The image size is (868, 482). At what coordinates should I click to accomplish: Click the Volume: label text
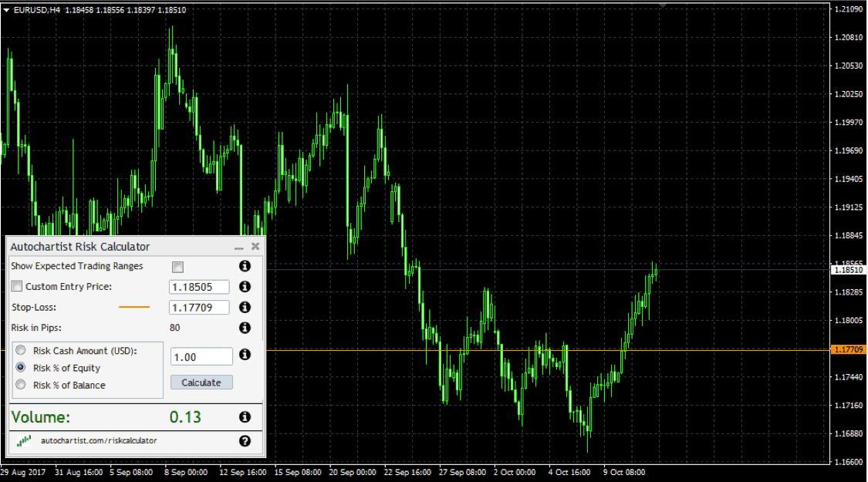click(41, 417)
